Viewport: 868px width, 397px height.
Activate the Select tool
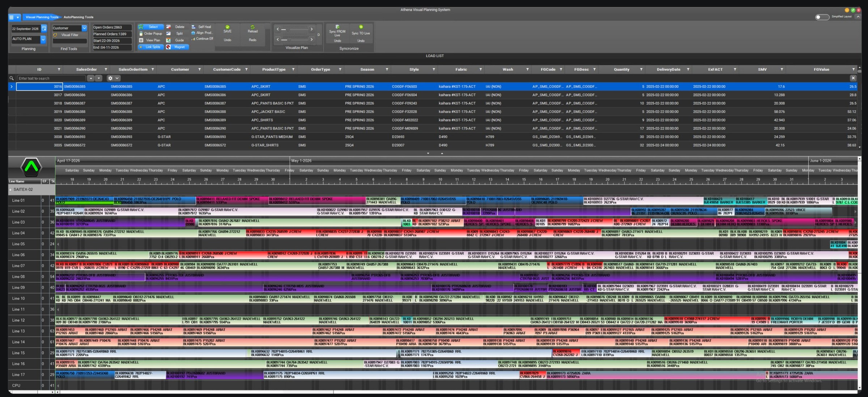150,27
